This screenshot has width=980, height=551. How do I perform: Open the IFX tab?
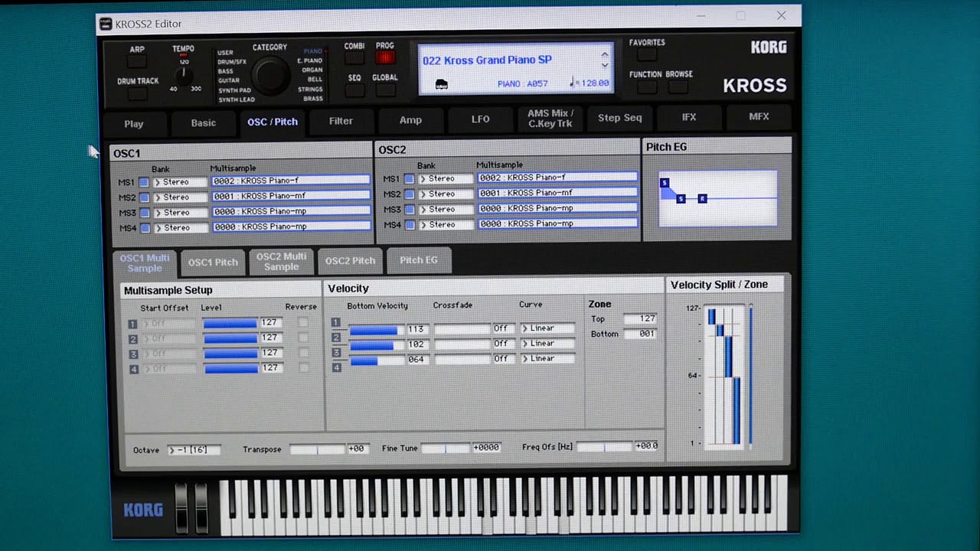[x=689, y=117]
